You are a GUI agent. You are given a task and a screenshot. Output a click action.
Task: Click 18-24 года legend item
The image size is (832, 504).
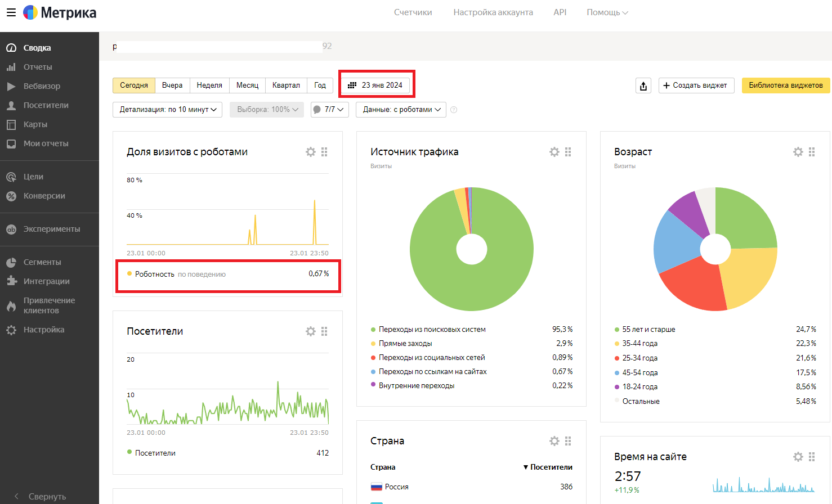640,387
